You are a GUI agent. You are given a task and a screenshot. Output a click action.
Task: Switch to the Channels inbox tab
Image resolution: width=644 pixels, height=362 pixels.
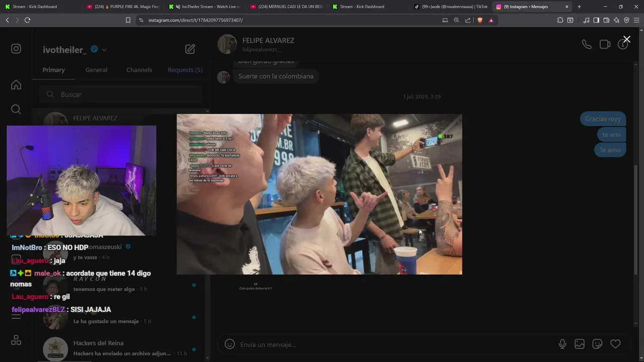point(139,70)
